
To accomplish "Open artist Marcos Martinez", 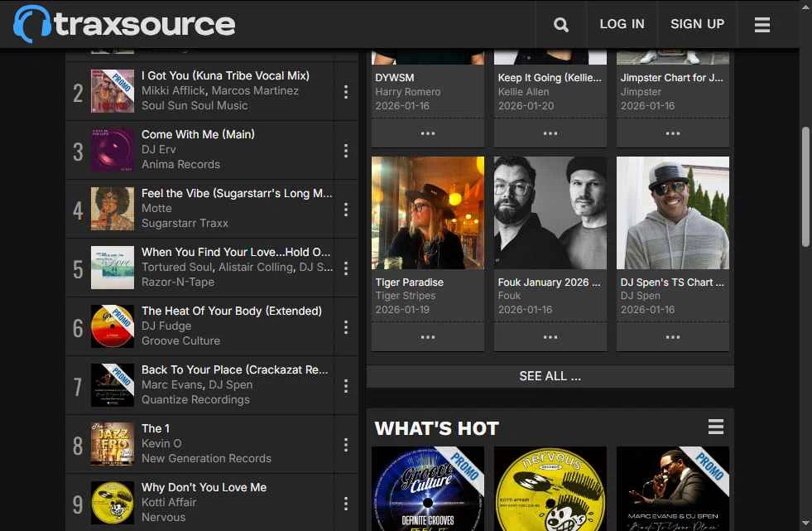I will pyautogui.click(x=255, y=90).
